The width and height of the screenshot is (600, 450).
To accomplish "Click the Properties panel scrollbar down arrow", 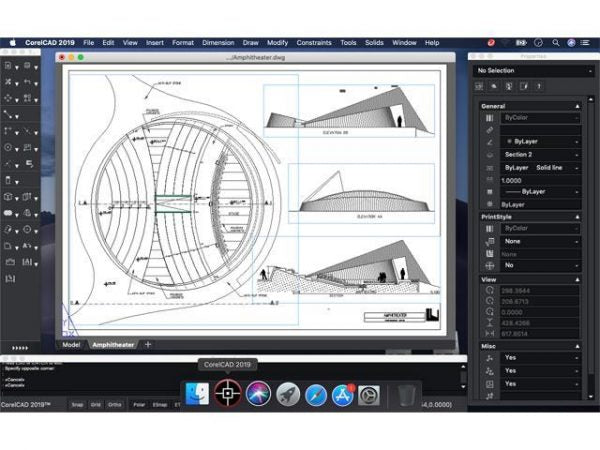I will 591,396.
